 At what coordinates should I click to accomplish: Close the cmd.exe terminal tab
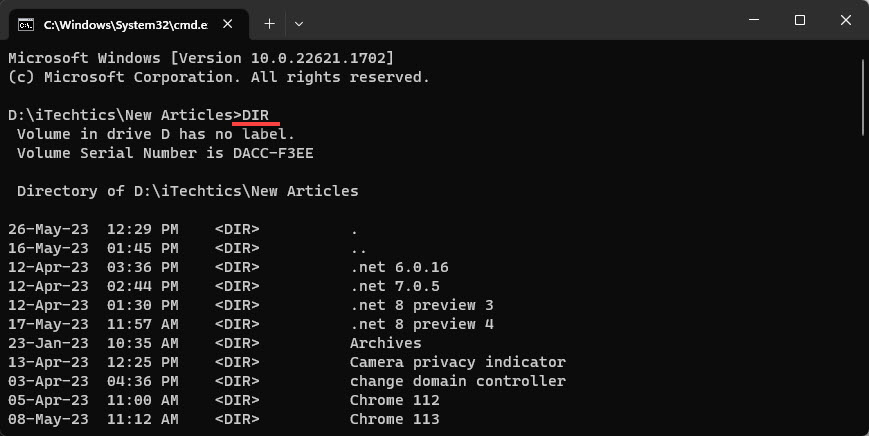[x=227, y=24]
